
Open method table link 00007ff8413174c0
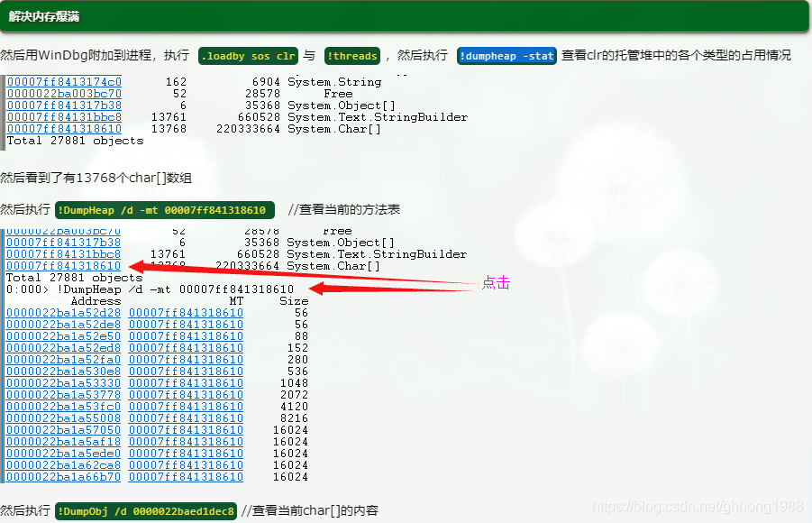(63, 82)
